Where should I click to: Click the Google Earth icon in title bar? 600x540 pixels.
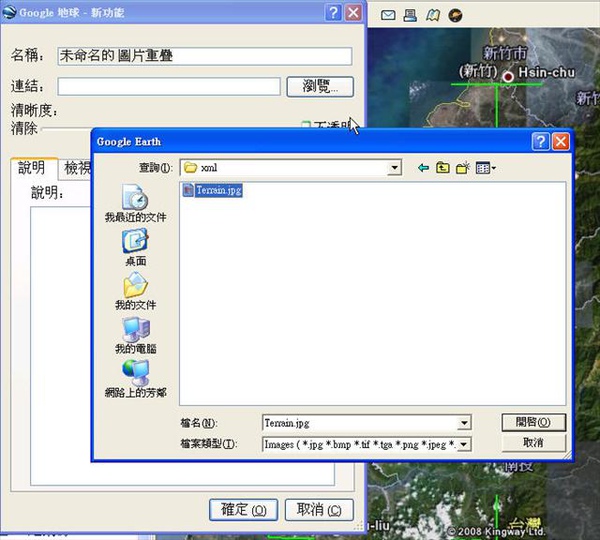click(9, 12)
